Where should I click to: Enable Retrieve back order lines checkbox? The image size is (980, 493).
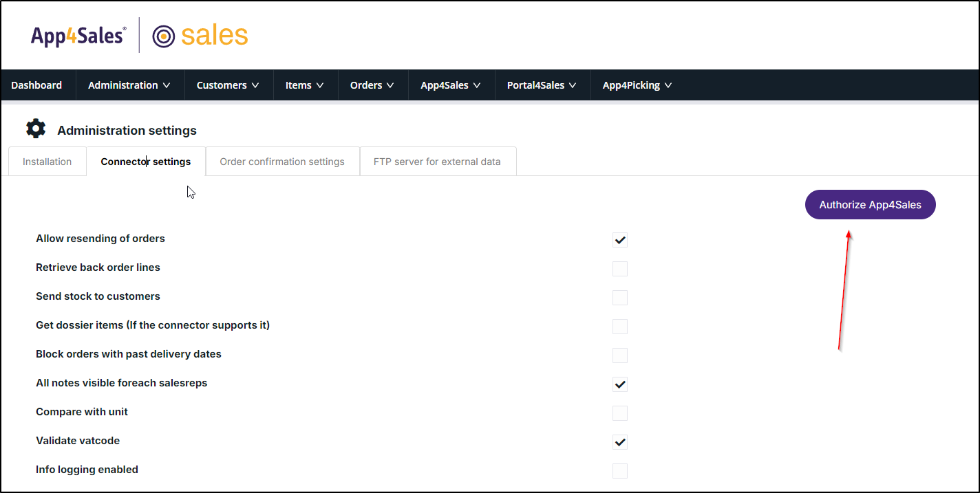click(x=620, y=269)
